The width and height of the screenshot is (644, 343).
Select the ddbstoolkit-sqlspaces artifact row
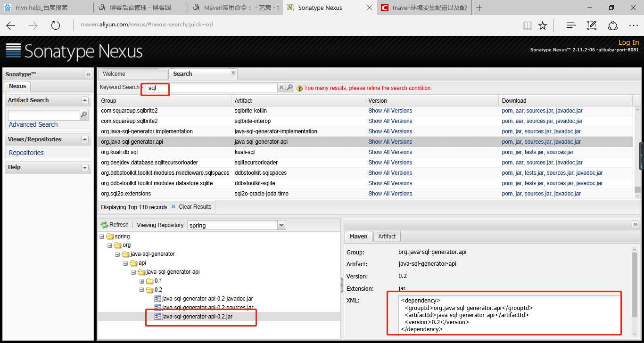(365, 173)
